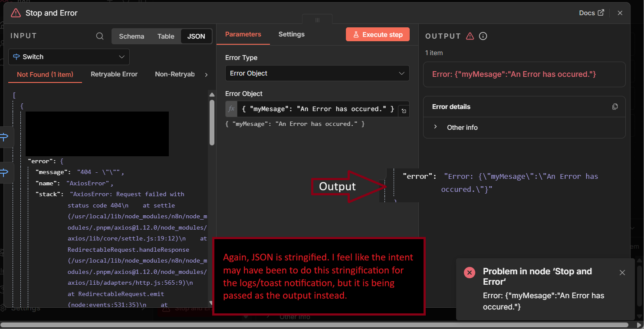Click the red error icon in the toast
This screenshot has height=329, width=644.
(470, 273)
